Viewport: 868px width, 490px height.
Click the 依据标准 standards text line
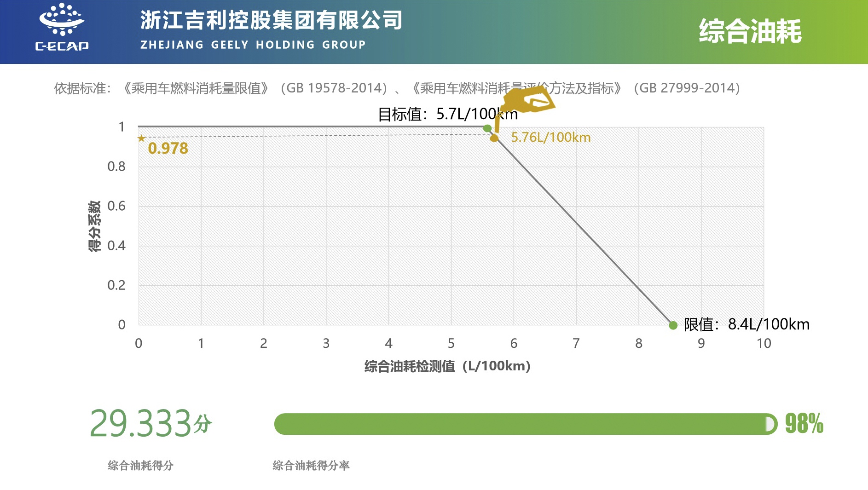point(397,88)
